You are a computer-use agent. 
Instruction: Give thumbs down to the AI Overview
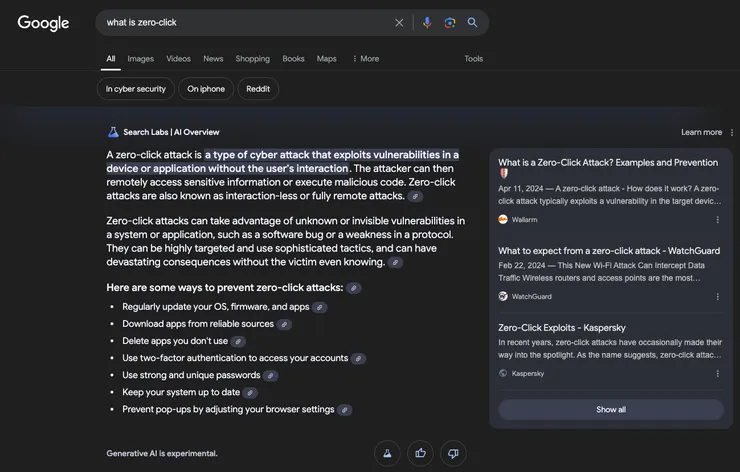click(x=453, y=453)
